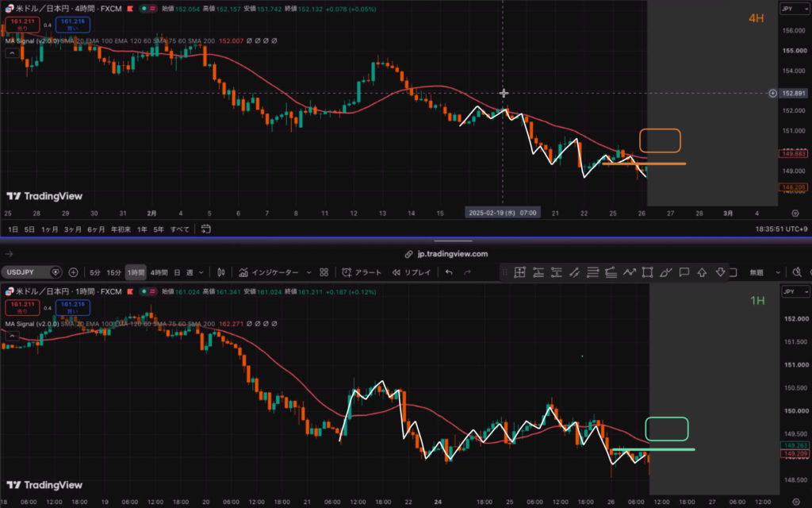The height and width of the screenshot is (508, 812).
Task: Open the indicator templates grid icon
Action: [324, 272]
